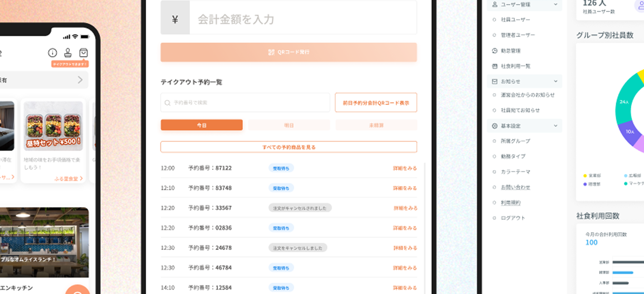Tap the stamp icon on phone header
The height and width of the screenshot is (294, 644).
[x=68, y=53]
